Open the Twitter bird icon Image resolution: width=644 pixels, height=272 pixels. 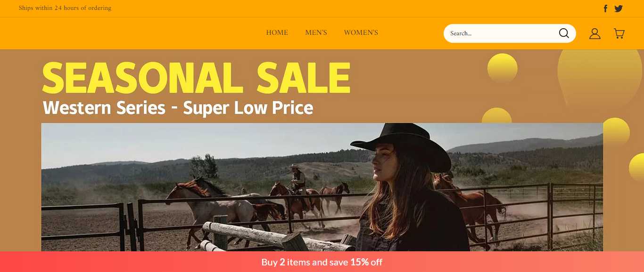pos(619,8)
